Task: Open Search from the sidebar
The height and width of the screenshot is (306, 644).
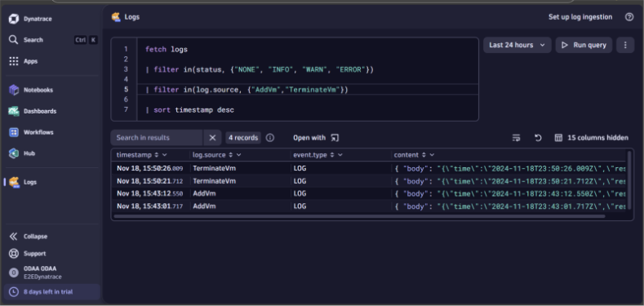Action: [33, 40]
